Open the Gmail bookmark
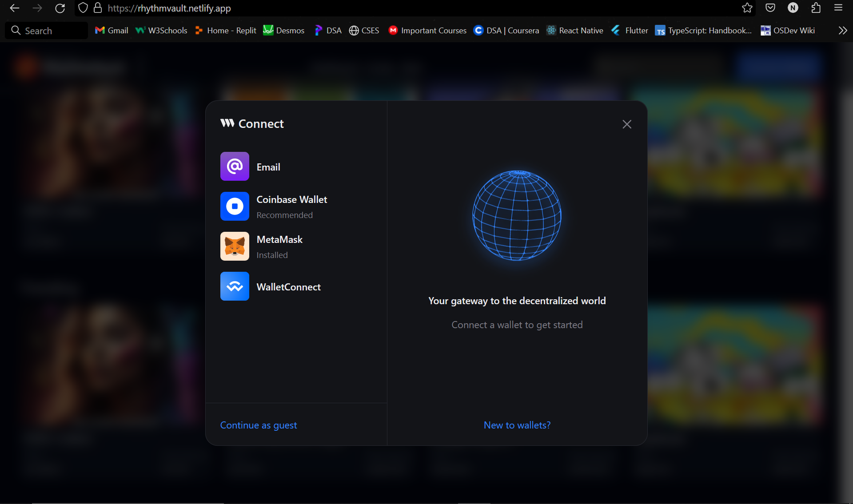The width and height of the screenshot is (853, 504). click(112, 30)
